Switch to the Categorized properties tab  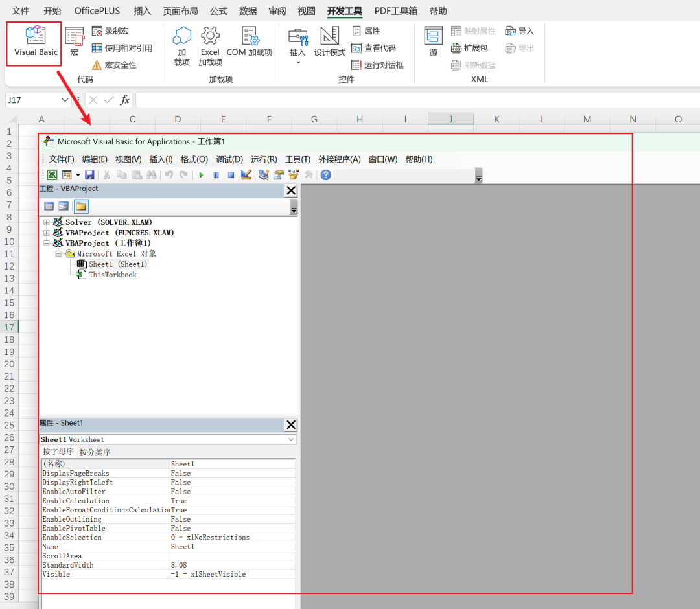(x=95, y=452)
